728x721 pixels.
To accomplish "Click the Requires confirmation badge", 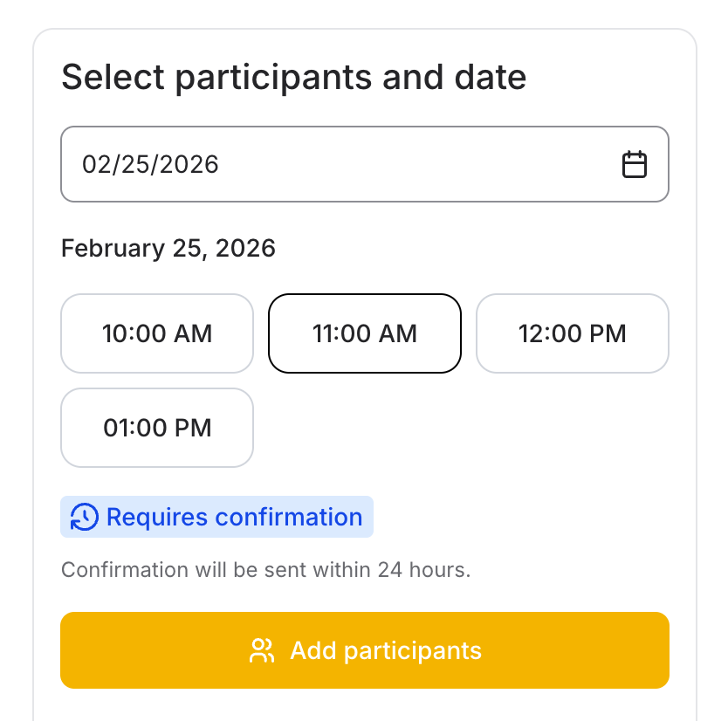I will (x=216, y=517).
